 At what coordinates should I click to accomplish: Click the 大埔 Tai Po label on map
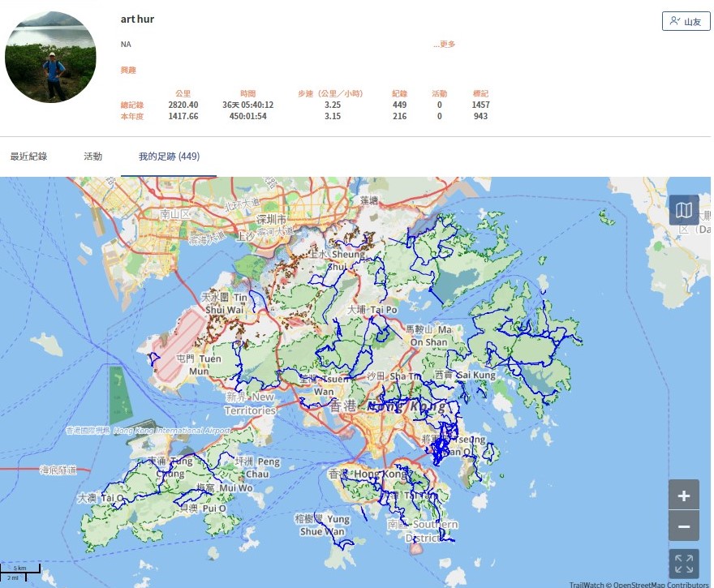pos(372,310)
